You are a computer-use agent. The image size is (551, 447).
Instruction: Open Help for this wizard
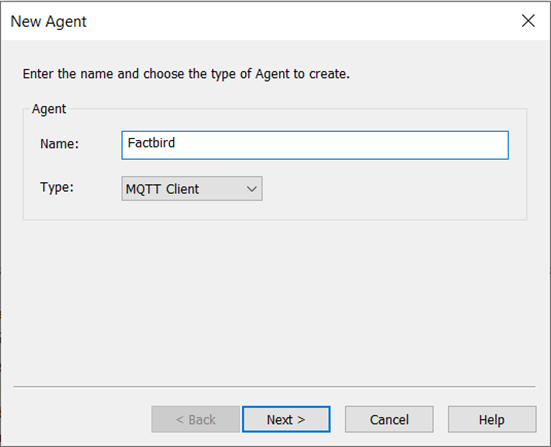[x=492, y=419]
